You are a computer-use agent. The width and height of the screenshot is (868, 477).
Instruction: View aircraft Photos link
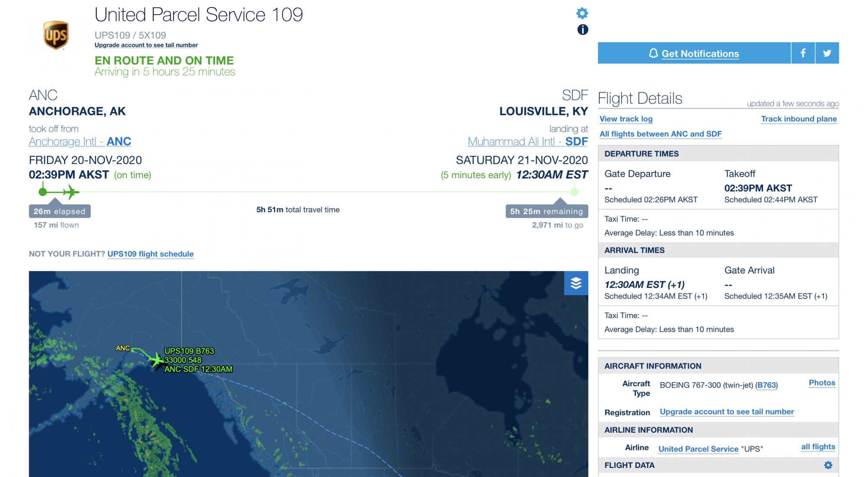pos(822,383)
